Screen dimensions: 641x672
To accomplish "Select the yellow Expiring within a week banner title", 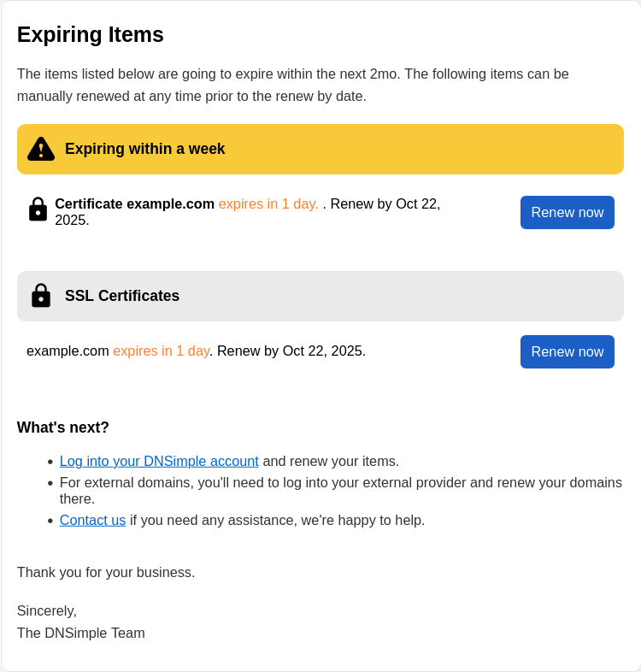I will tap(145, 149).
